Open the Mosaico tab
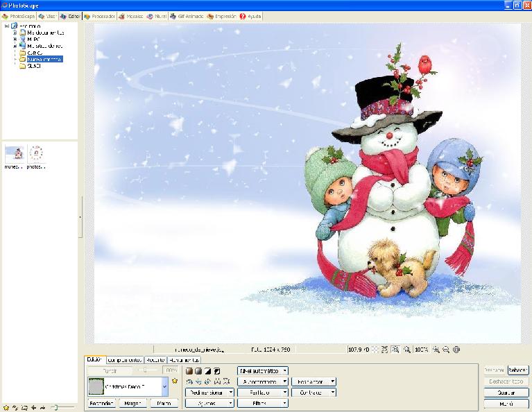Screen dimensions: 532x412 pos(130,15)
